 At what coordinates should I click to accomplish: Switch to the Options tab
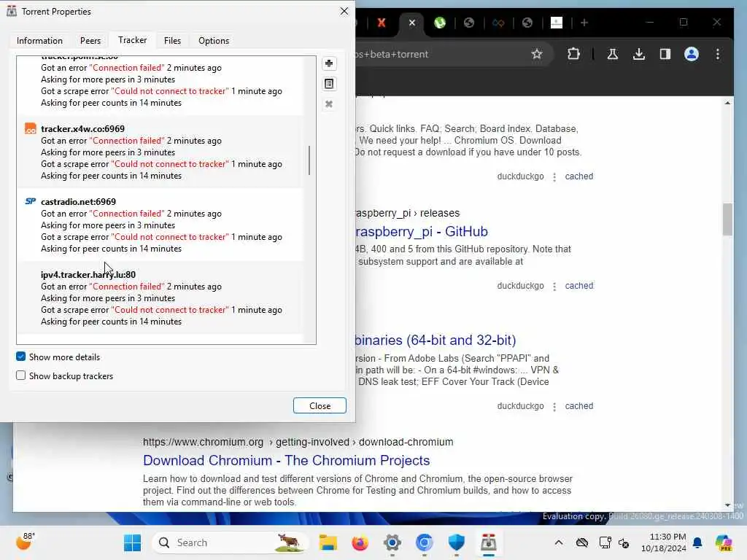[214, 41]
